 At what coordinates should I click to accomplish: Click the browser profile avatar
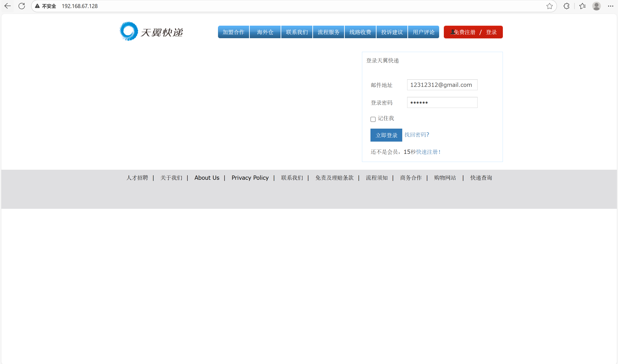(x=596, y=6)
